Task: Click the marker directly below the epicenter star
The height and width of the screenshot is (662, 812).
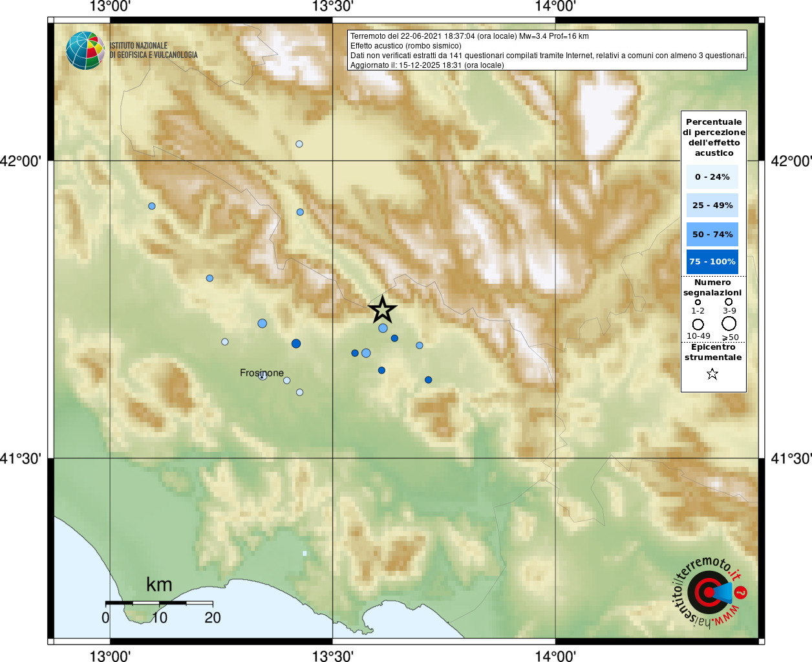Action: tap(383, 328)
